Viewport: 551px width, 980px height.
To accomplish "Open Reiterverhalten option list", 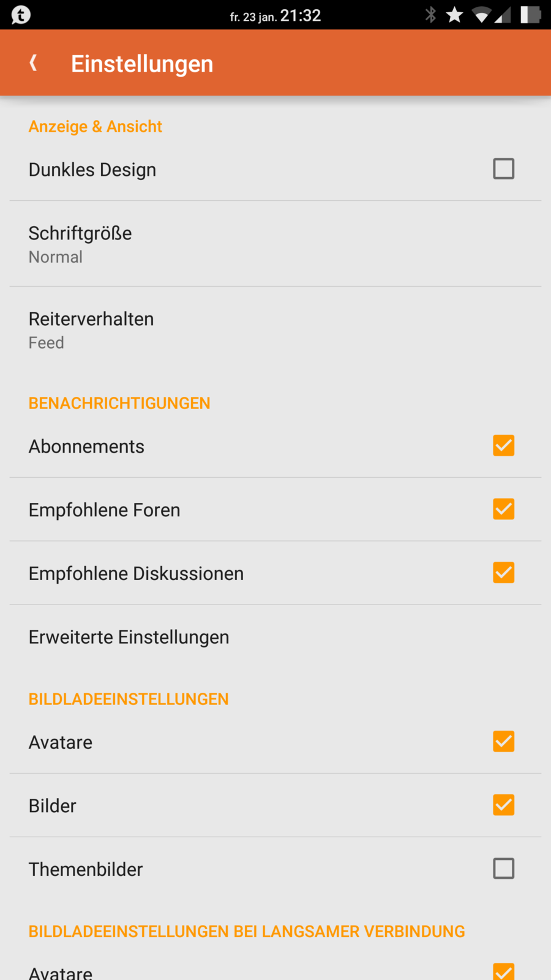I will coord(275,330).
